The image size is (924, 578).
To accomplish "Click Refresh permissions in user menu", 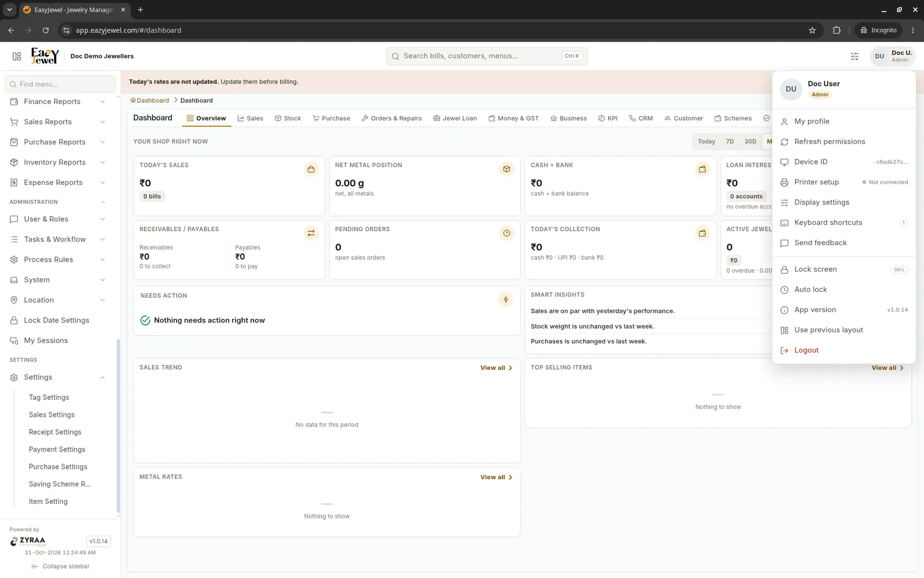I will pyautogui.click(x=844, y=142).
